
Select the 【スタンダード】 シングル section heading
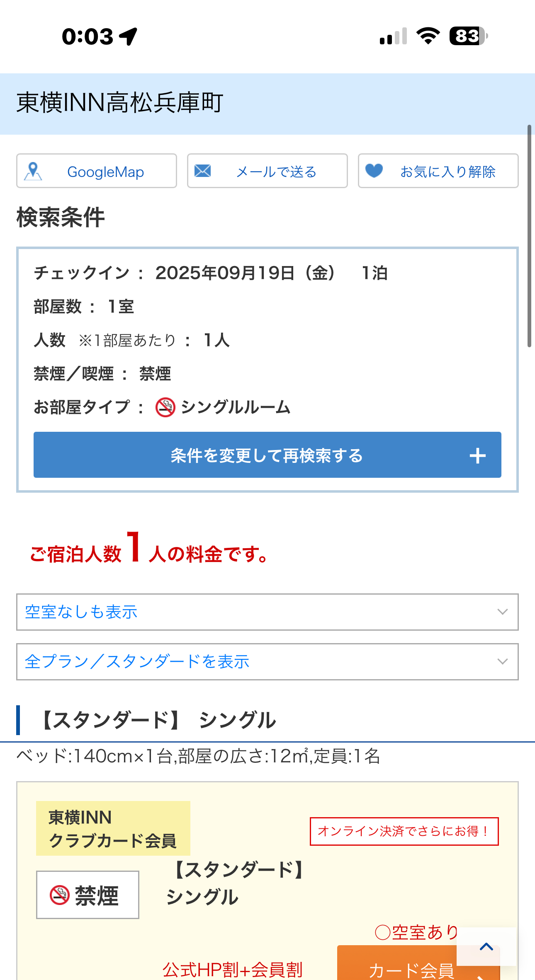pos(158,720)
